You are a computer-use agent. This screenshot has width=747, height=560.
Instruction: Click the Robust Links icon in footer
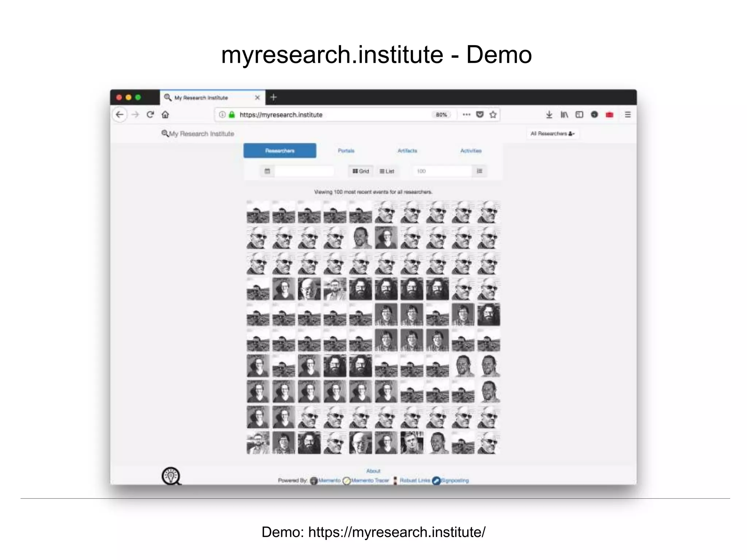[x=395, y=481]
